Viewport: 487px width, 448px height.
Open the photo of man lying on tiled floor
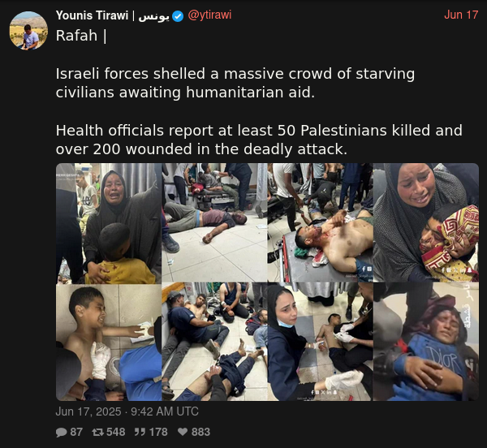click(x=214, y=222)
